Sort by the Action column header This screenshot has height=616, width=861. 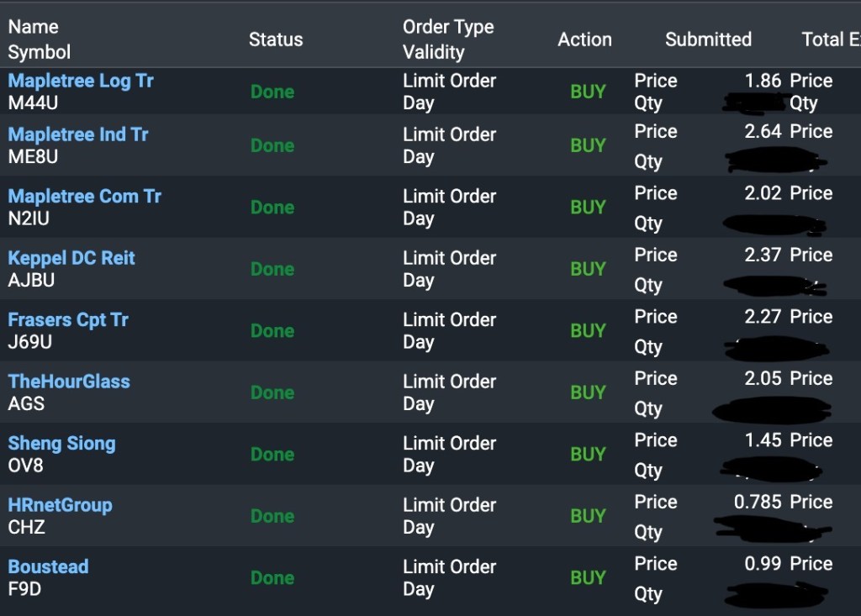click(584, 39)
